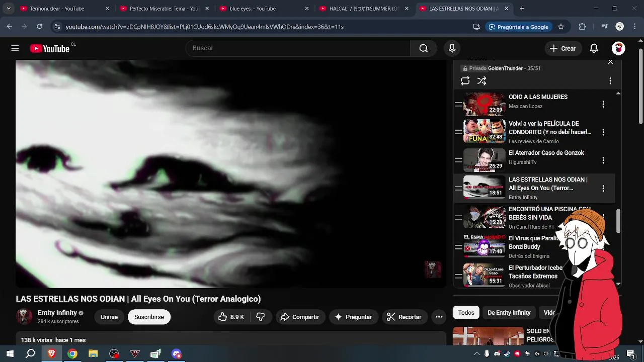The image size is (644, 362).
Task: Open options for LAS ESTRELLAS NOS ODIAN row
Action: pyautogui.click(x=603, y=189)
